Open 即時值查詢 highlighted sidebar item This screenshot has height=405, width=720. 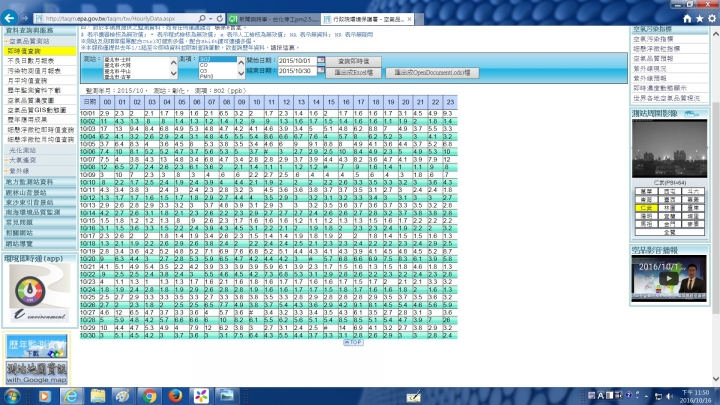[x=39, y=51]
